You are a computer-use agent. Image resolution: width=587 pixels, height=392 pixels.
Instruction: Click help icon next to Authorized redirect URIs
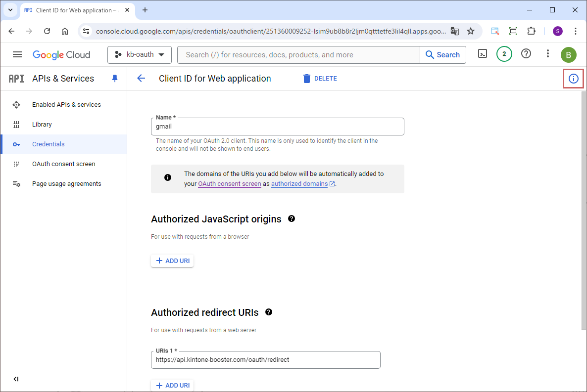269,312
